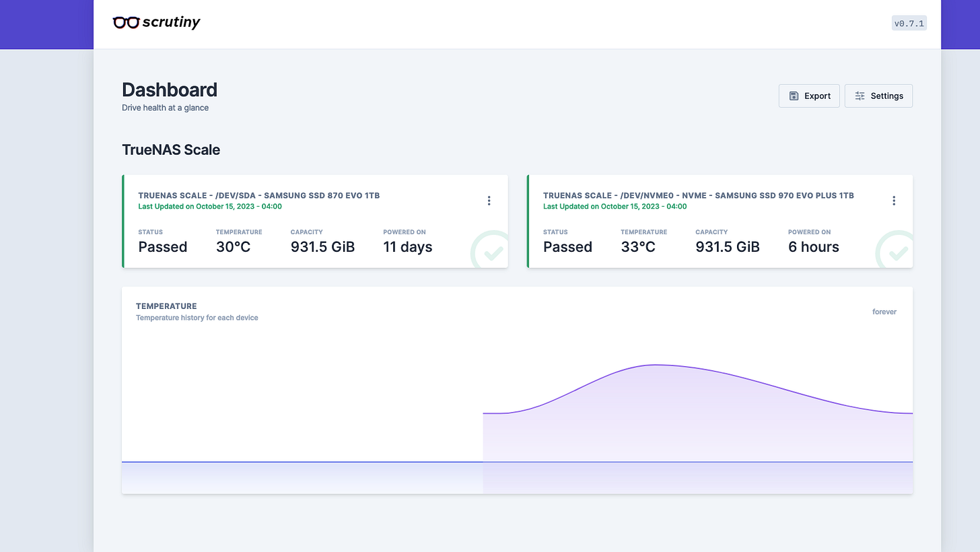This screenshot has width=980, height=552.
Task: Click the Passed status on NVME0 card
Action: click(x=567, y=247)
